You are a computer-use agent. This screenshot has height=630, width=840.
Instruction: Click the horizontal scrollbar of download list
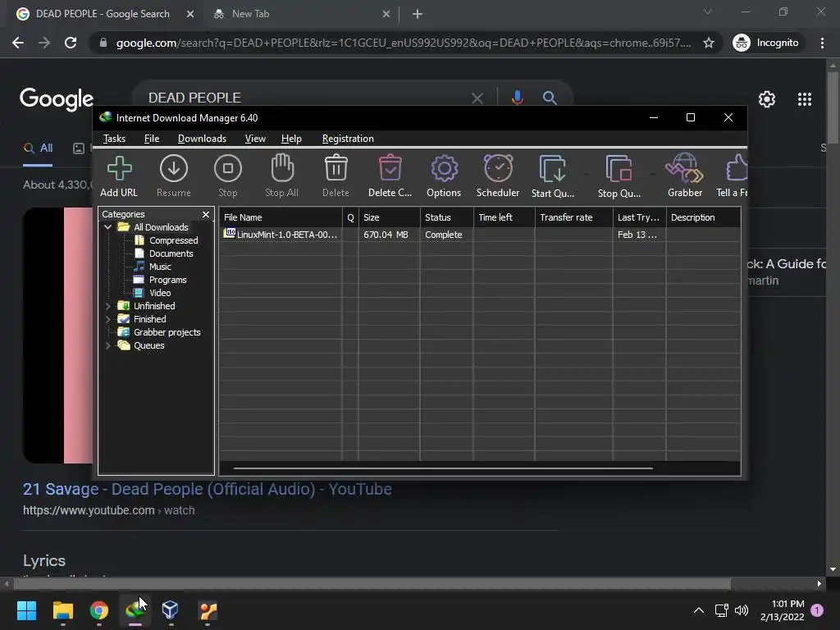point(443,468)
